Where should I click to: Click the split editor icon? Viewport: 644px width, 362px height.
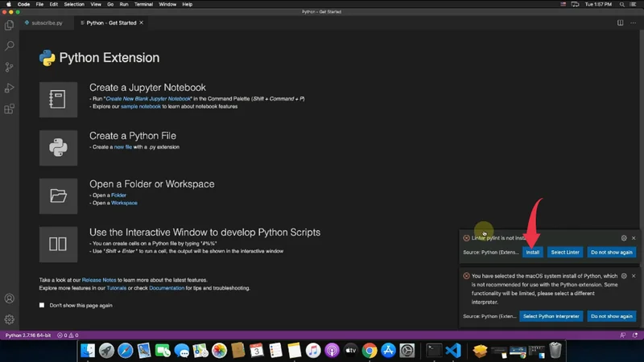tap(621, 23)
